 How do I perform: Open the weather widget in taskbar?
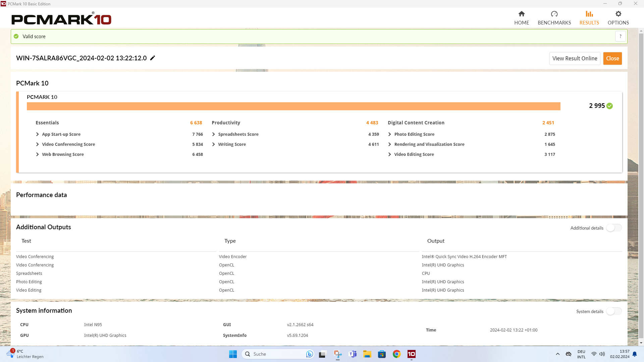click(25, 354)
